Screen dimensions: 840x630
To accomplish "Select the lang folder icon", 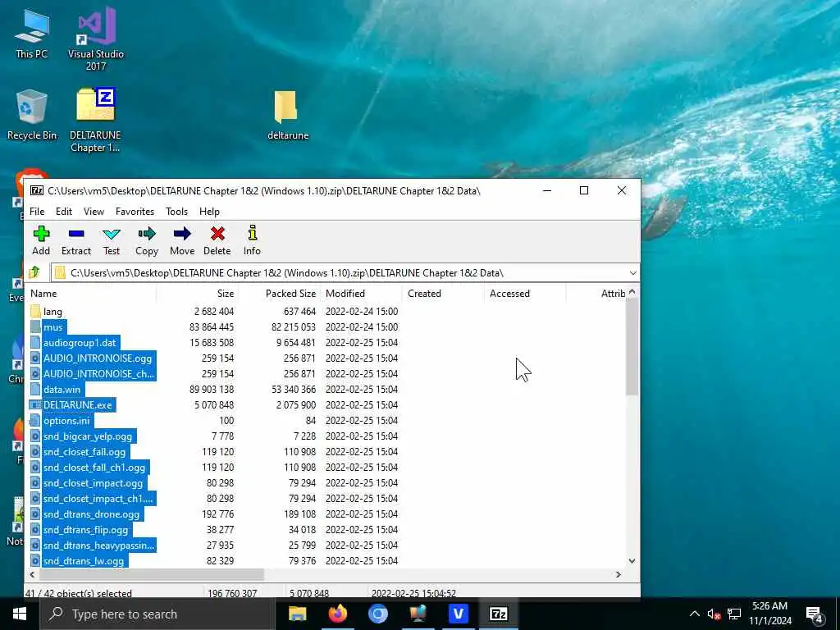I will click(x=35, y=311).
